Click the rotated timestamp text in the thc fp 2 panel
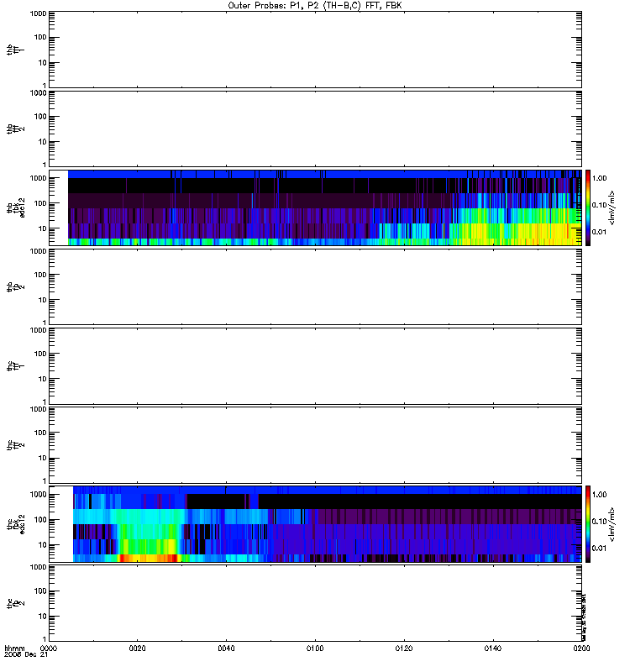Image resolution: width=630 pixels, height=672 pixels. [x=584, y=617]
